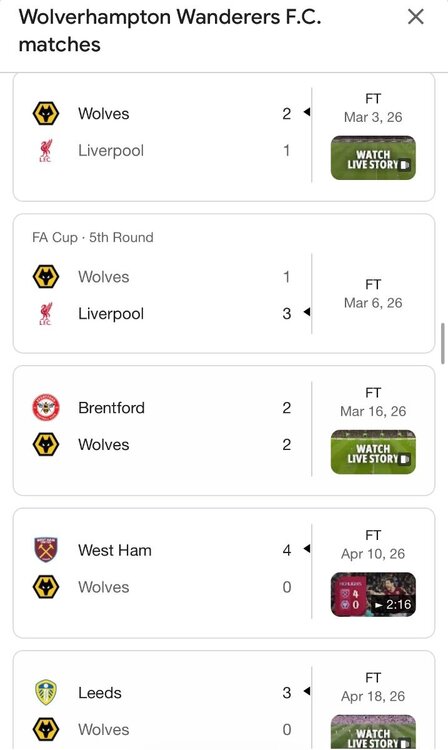Click Wolves crest in the Brentford match
This screenshot has height=750, width=448.
(x=46, y=444)
